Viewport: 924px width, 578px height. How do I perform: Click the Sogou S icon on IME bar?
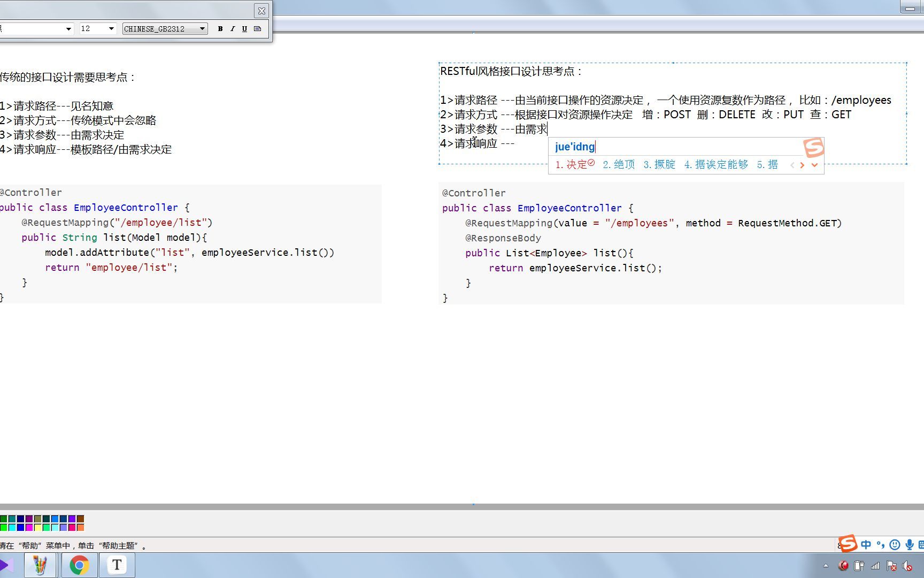848,544
